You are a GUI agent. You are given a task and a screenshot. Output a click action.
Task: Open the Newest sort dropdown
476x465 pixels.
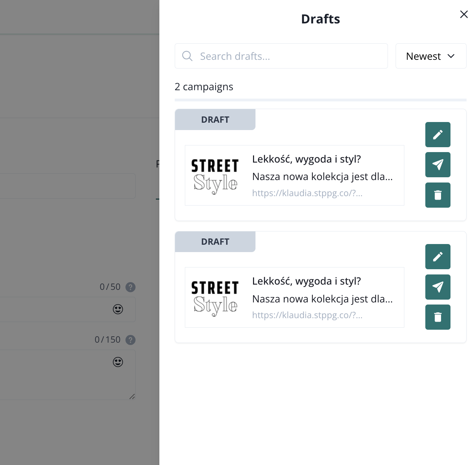[431, 56]
